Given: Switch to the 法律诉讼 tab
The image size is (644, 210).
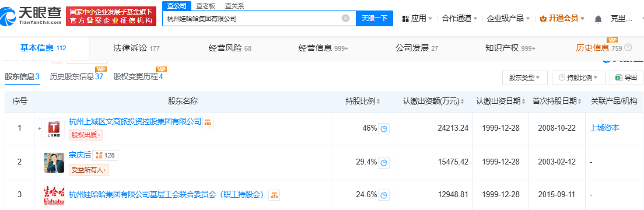Looking at the screenshot, I should [136, 48].
